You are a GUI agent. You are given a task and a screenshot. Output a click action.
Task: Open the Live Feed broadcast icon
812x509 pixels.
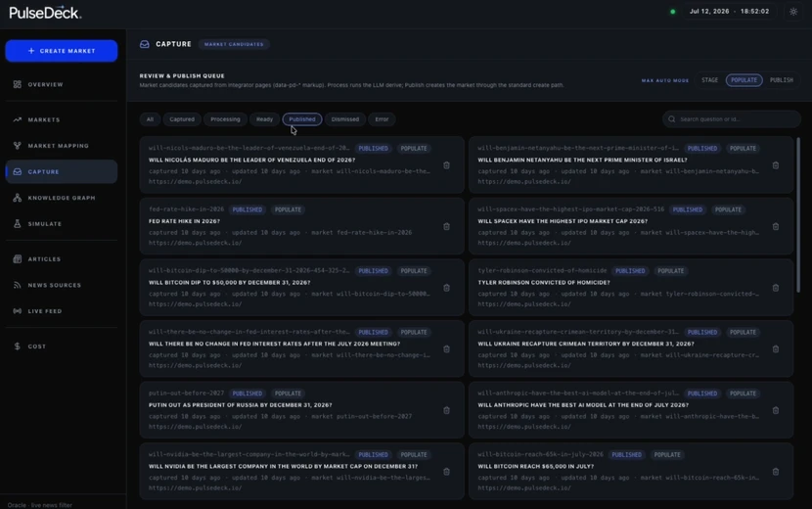click(x=17, y=311)
